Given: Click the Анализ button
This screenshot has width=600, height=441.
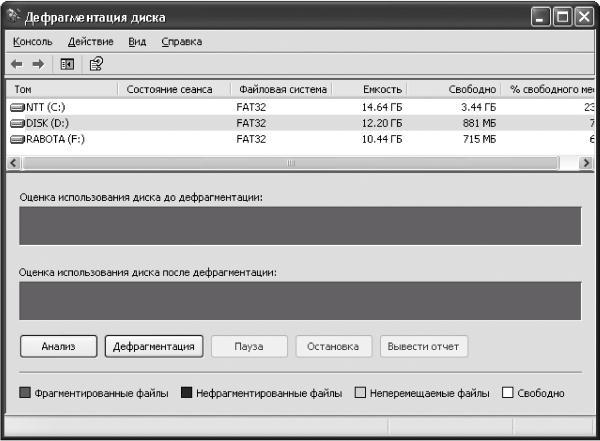Looking at the screenshot, I should click(x=59, y=346).
